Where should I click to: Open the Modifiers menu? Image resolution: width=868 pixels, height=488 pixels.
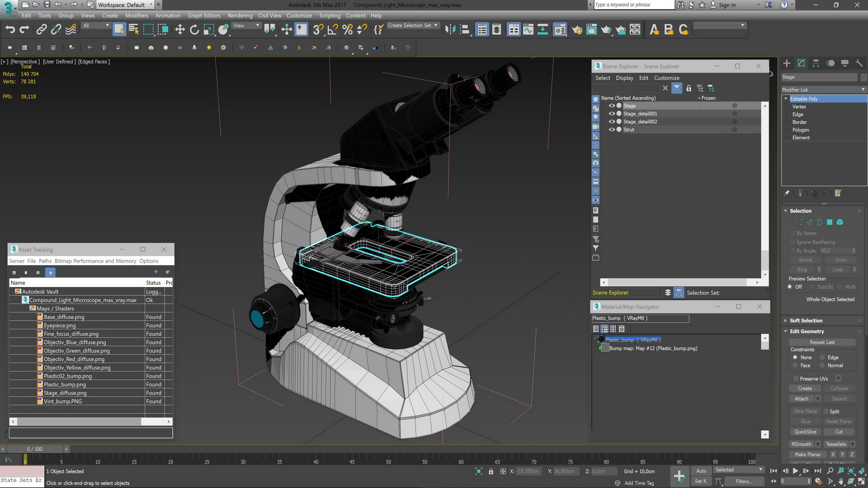pyautogui.click(x=137, y=15)
